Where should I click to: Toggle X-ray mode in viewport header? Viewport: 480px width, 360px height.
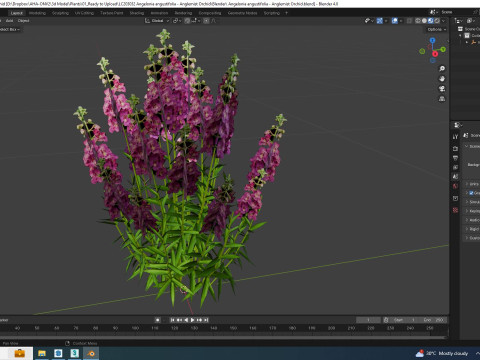point(409,21)
